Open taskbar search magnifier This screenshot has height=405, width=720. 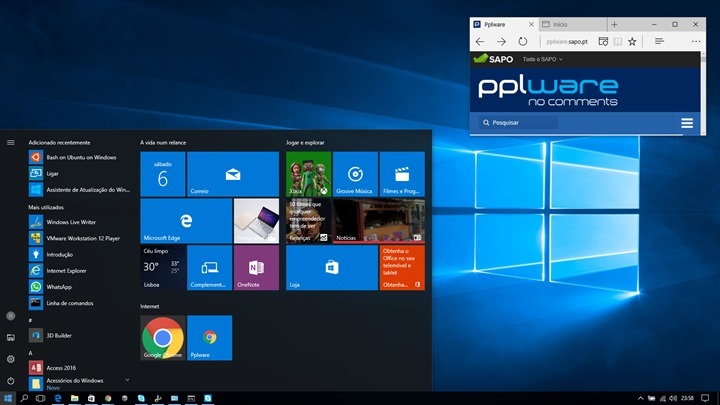24,398
